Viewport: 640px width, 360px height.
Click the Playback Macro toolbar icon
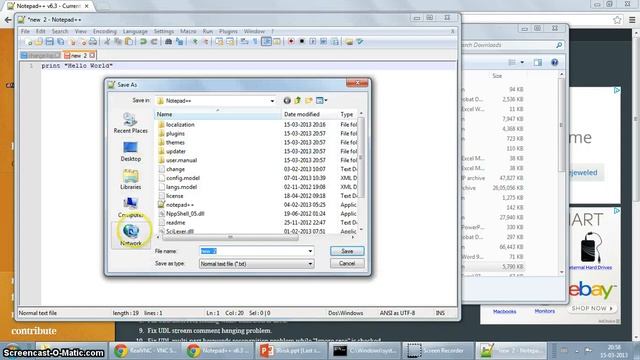coord(313,42)
